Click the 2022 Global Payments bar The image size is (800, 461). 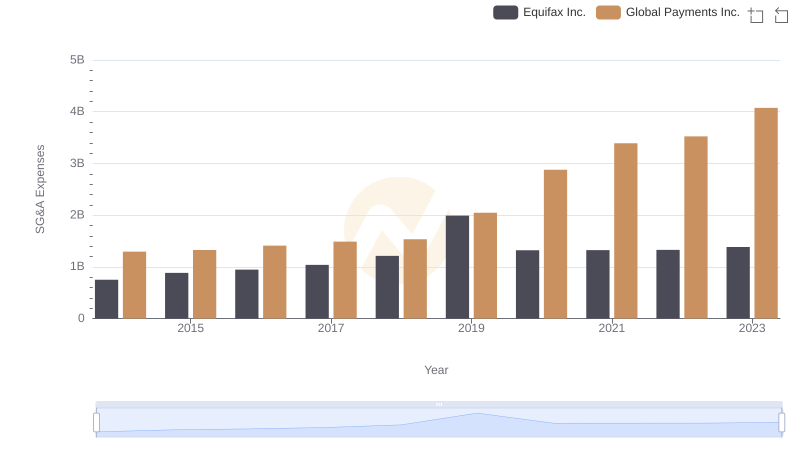(696, 227)
